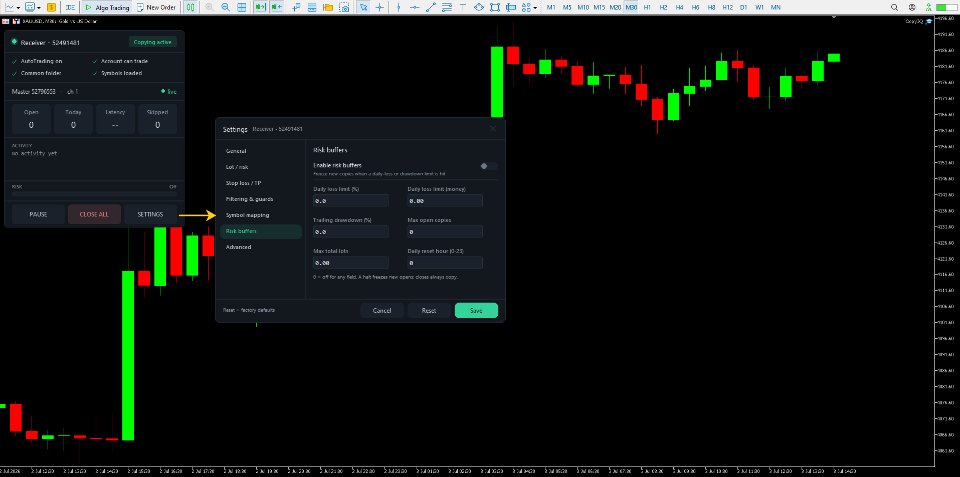Click the yellow folder icon in the toolbar

tap(328, 7)
